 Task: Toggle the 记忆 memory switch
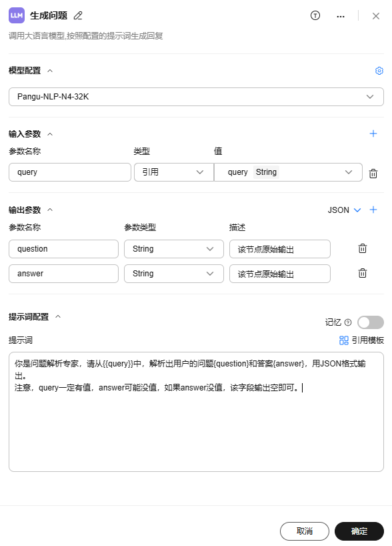(371, 322)
